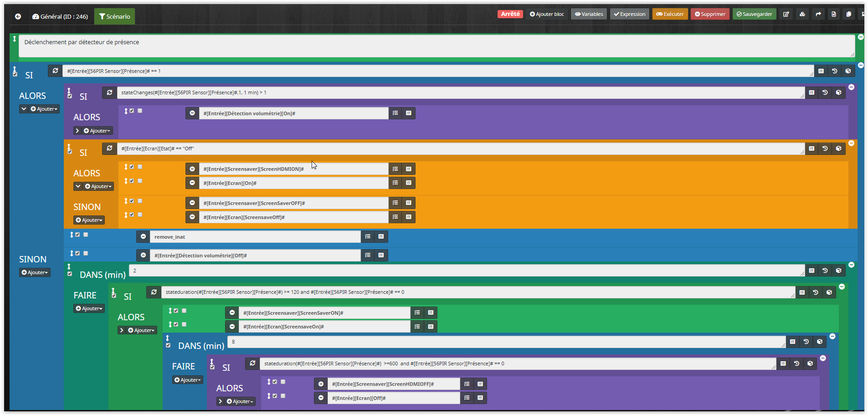Viewport: 868px width, 415px height.
Task: Click the Exécuter button
Action: click(x=670, y=14)
